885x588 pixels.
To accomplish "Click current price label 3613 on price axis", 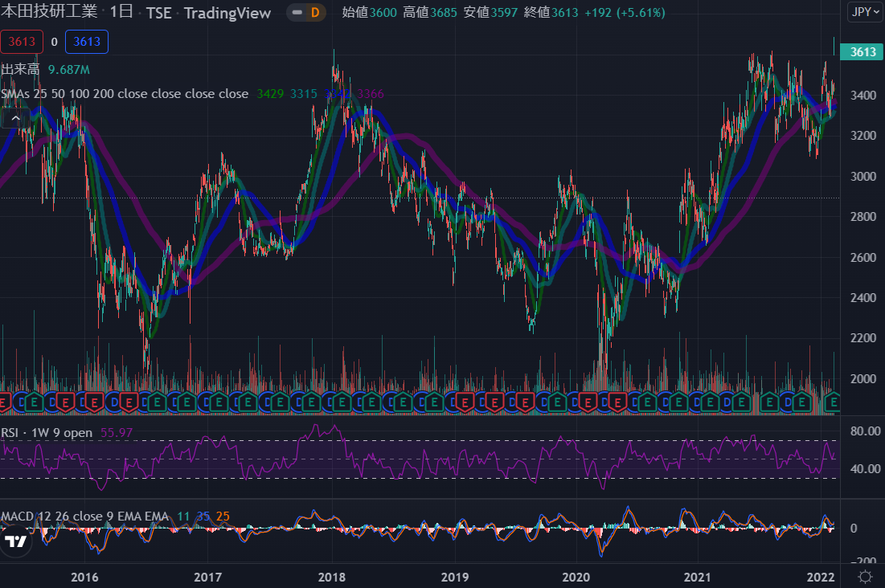I will click(862, 52).
